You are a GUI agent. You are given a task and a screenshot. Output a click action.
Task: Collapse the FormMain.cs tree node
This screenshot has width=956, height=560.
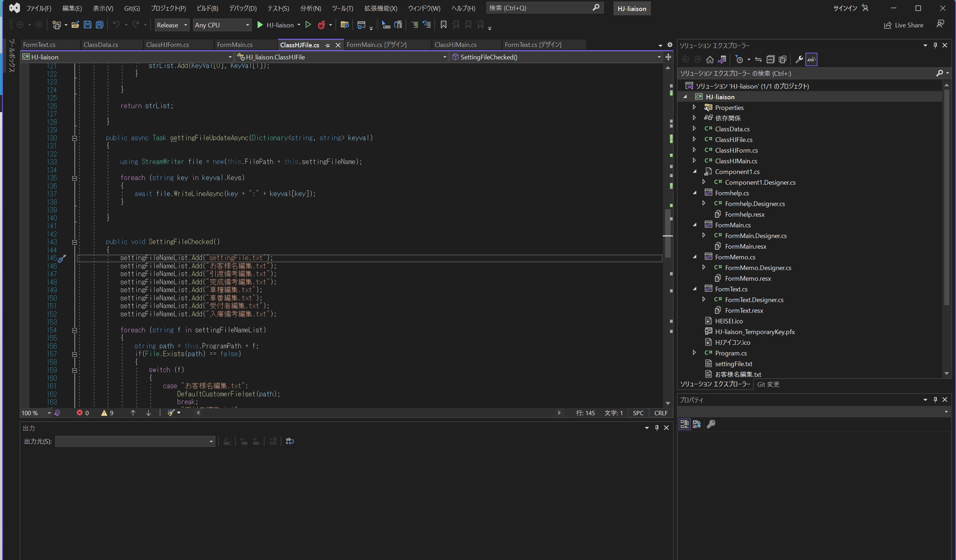694,225
